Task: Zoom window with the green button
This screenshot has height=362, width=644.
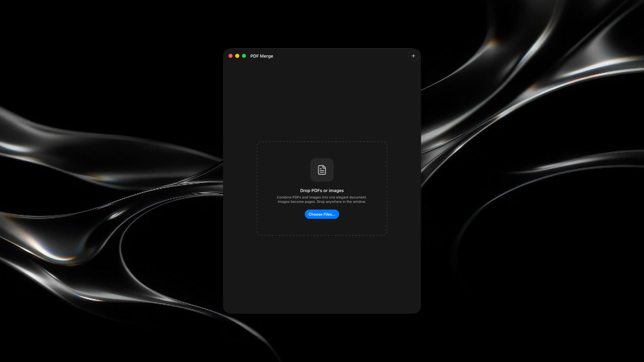Action: [244, 56]
